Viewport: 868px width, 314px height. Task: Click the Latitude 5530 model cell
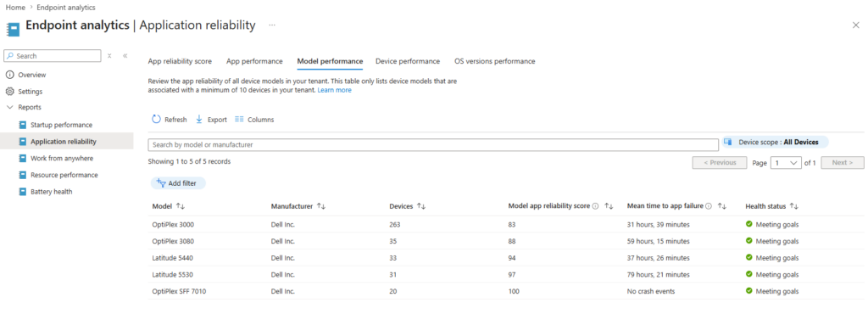[x=172, y=274]
